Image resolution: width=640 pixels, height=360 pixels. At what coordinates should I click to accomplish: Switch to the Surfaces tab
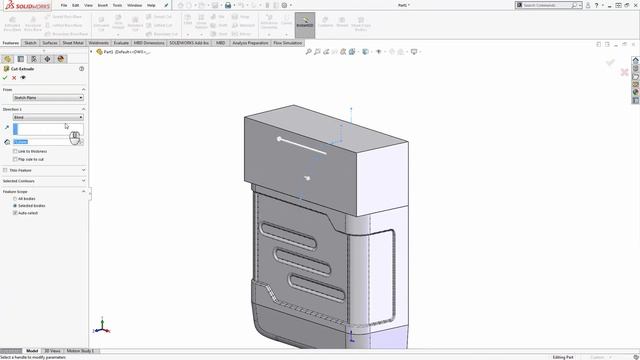50,43
